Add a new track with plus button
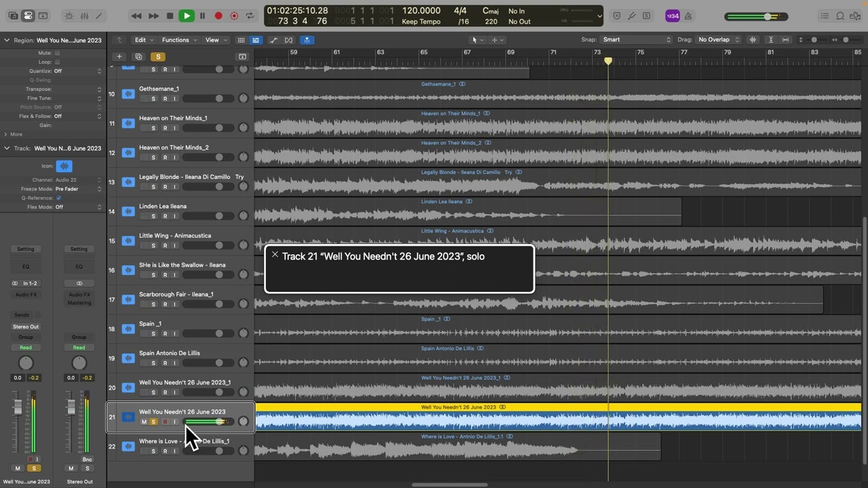The image size is (868, 488). tap(119, 57)
